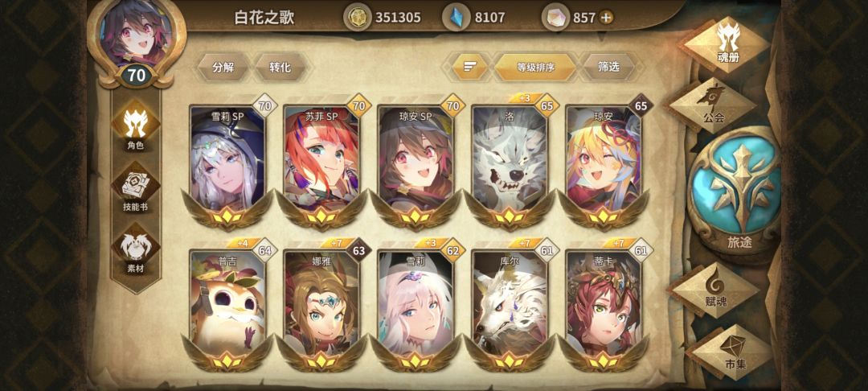
Task: Click the gold coin currency icon
Action: [358, 18]
